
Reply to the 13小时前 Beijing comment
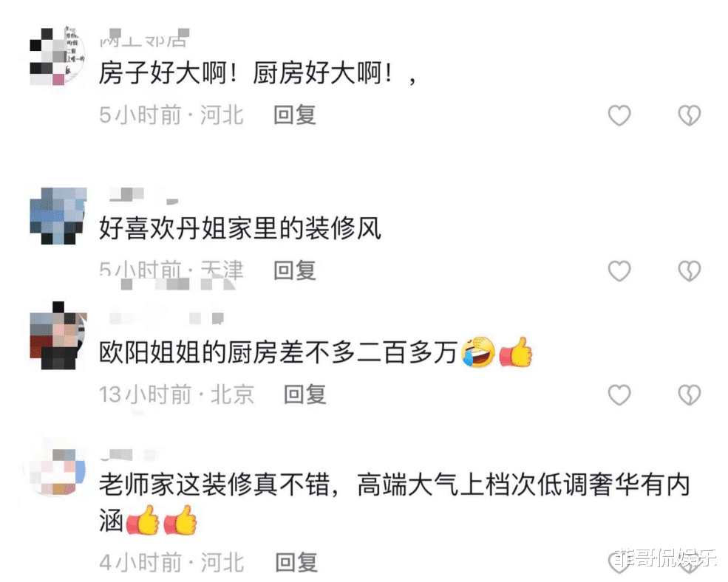click(305, 395)
